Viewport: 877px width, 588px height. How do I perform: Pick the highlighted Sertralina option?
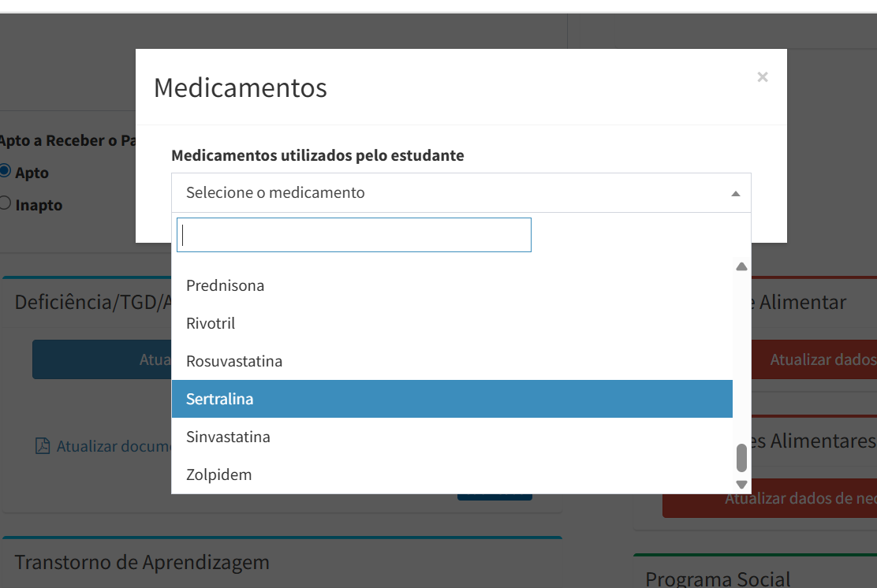(x=452, y=399)
